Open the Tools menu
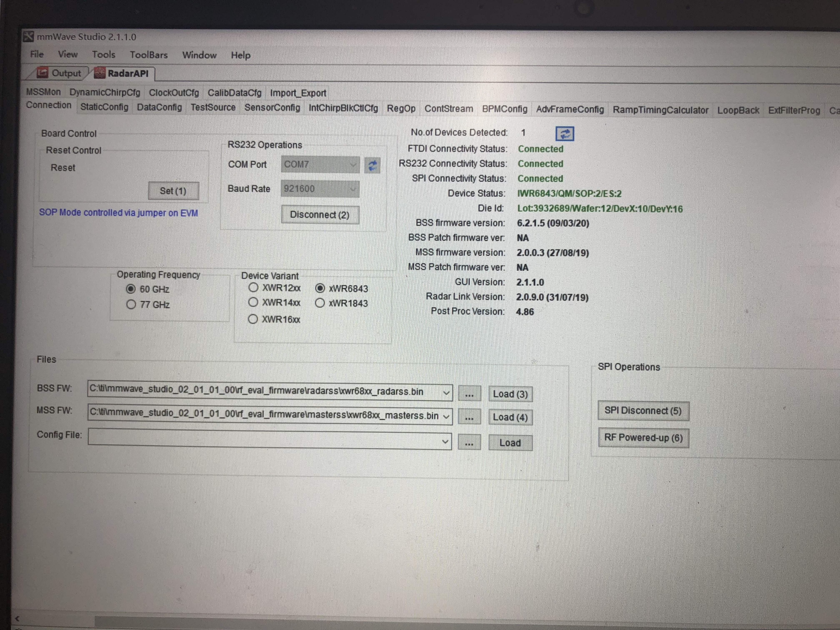 pyautogui.click(x=103, y=54)
